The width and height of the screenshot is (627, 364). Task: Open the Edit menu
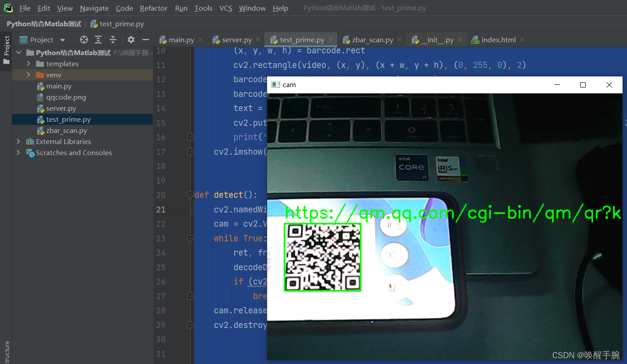(44, 8)
